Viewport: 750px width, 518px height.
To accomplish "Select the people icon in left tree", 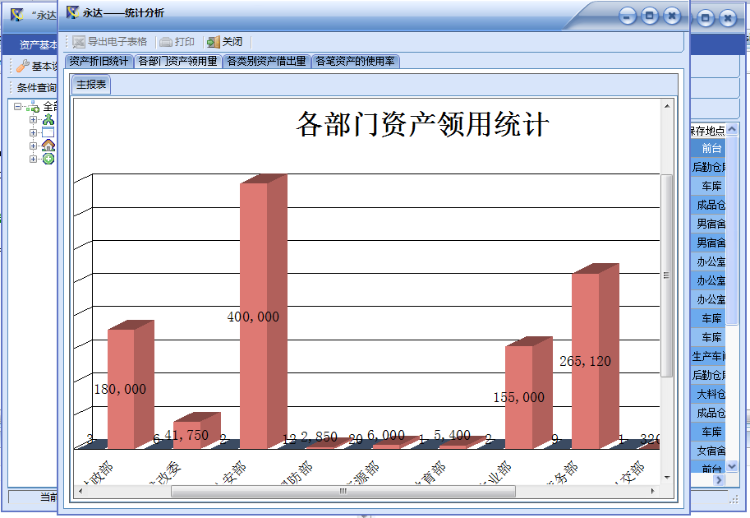I will click(x=48, y=120).
